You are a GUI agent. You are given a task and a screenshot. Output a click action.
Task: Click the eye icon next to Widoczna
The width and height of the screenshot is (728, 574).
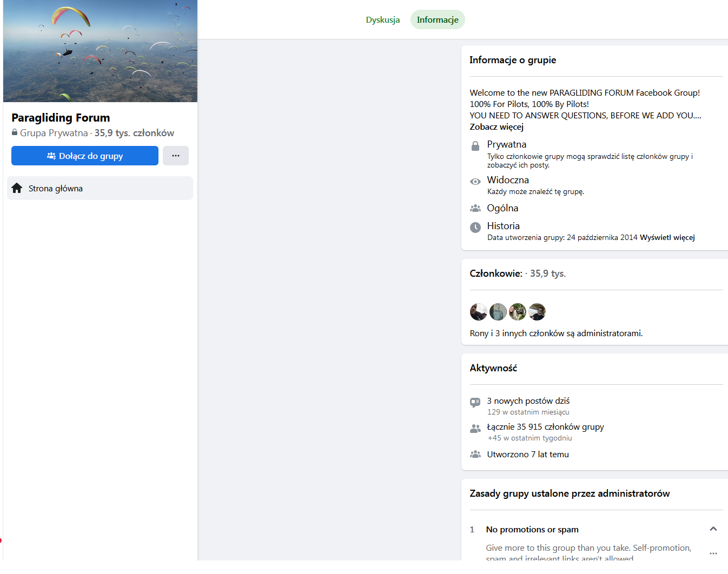475,182
